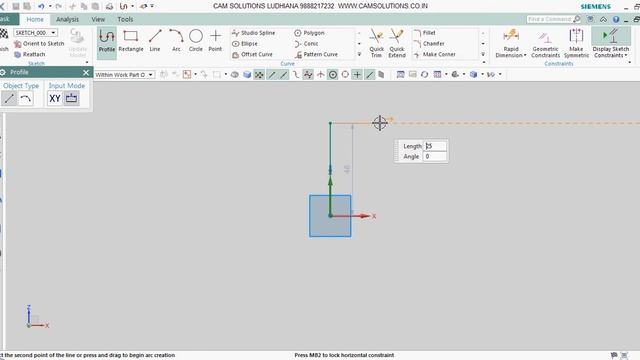This screenshot has height=360, width=640.
Task: Select the Arc tool
Action: (176, 41)
